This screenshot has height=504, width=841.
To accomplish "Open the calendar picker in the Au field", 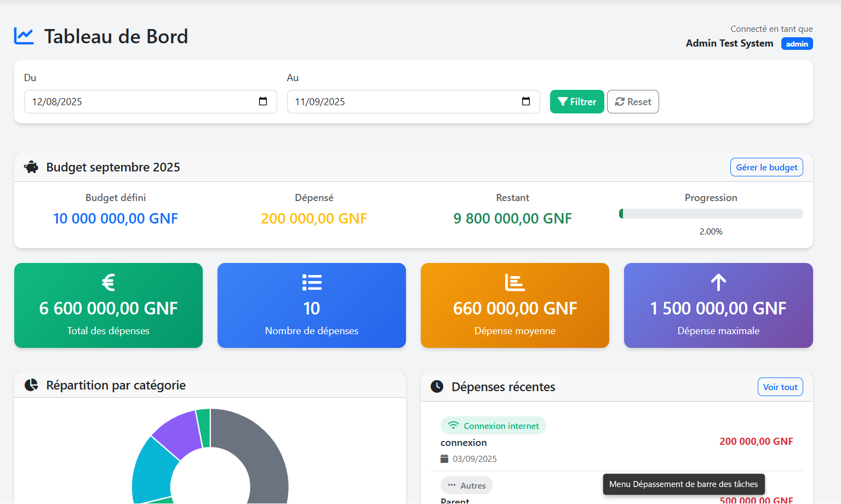I will pos(526,101).
